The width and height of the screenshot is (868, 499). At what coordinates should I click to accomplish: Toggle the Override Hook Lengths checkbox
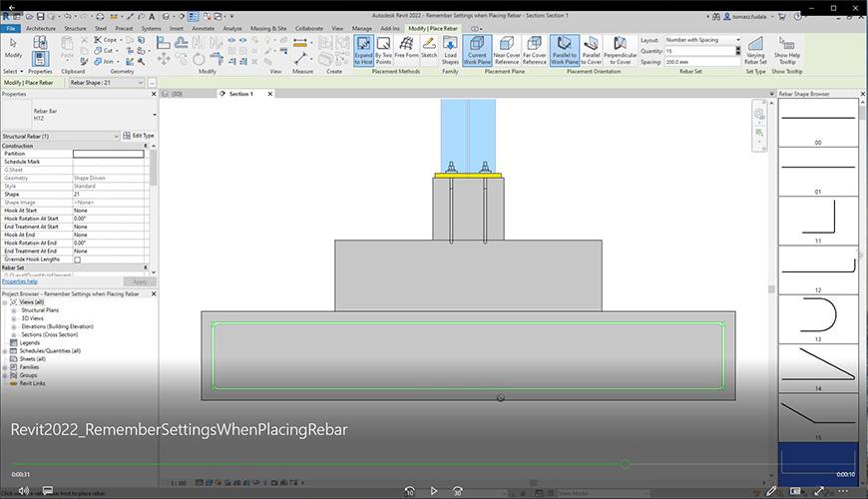[x=78, y=259]
